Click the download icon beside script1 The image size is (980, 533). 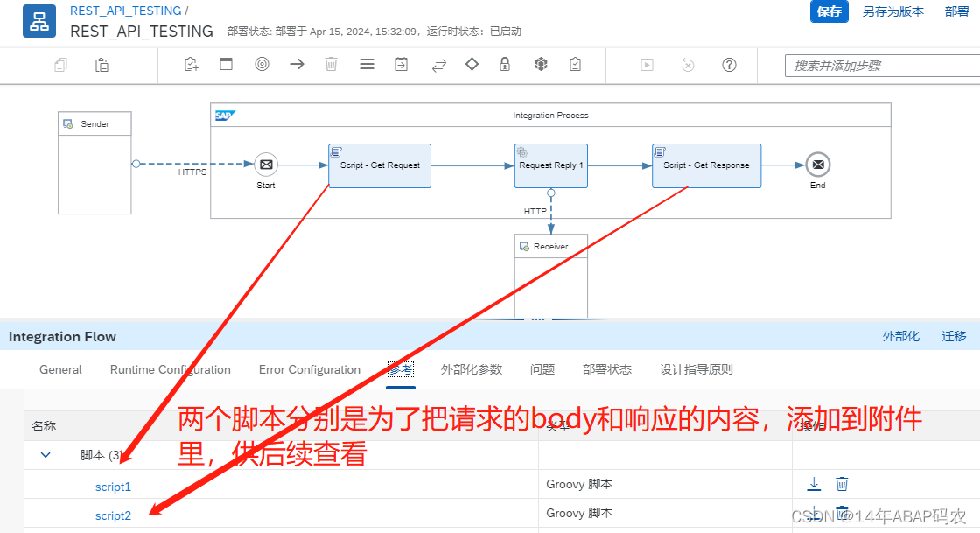(x=814, y=484)
